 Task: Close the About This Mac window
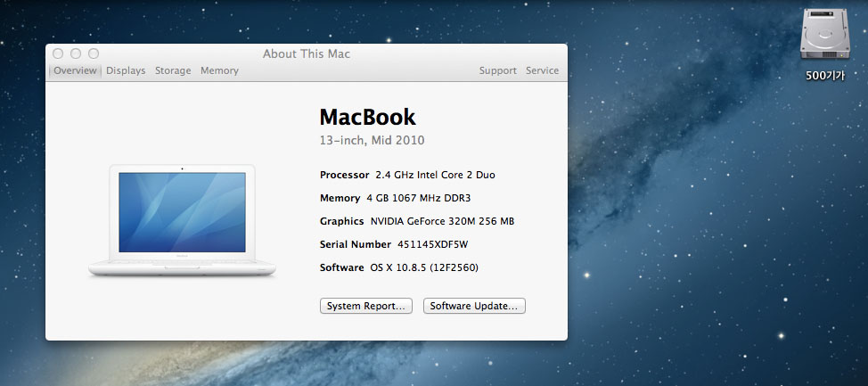point(58,54)
